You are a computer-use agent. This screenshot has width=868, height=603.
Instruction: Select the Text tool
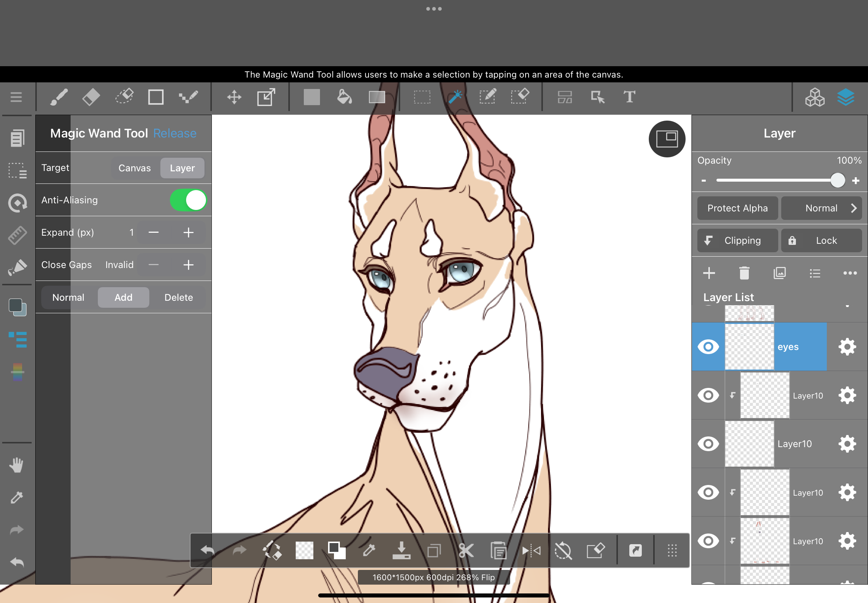coord(629,97)
